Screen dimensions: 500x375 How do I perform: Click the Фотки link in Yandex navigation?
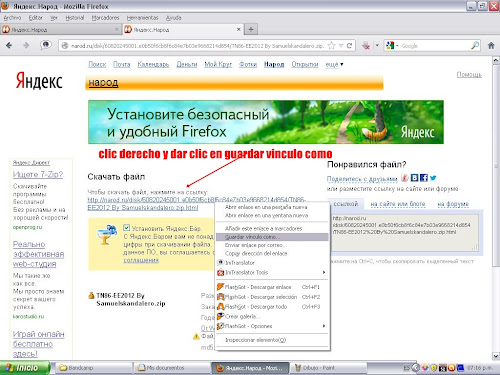(248, 64)
